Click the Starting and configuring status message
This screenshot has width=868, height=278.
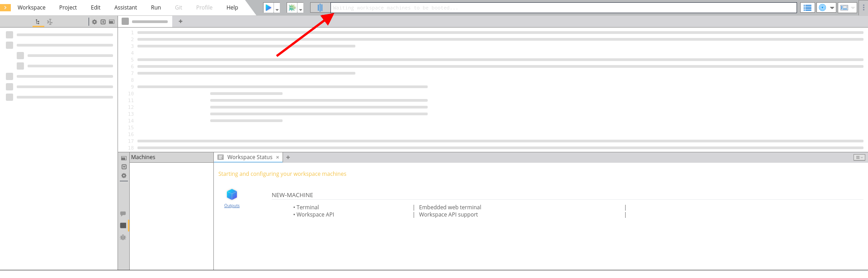(283, 174)
